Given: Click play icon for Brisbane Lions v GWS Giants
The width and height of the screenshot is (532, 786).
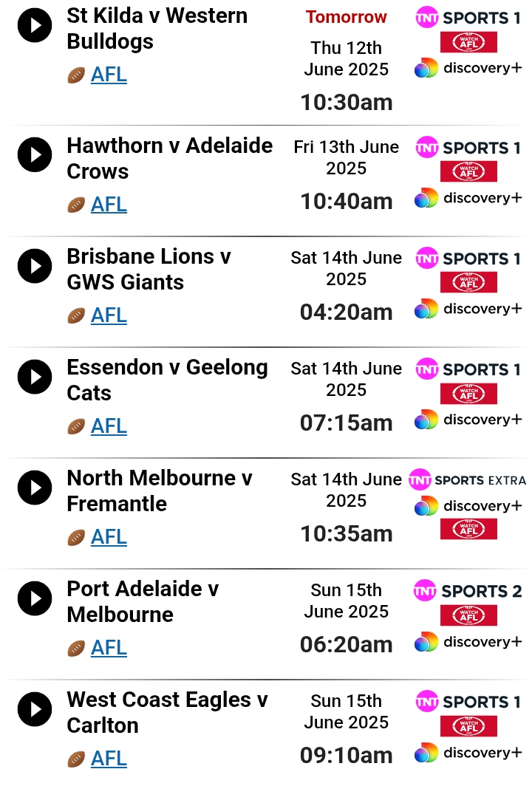Looking at the screenshot, I should [x=35, y=266].
